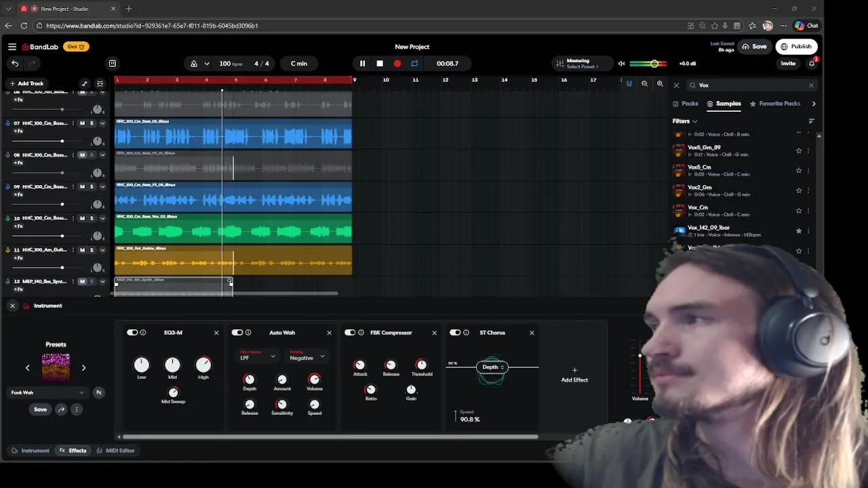The image size is (868, 488).
Task: Switch to the Instrument bottom tab
Action: [31, 451]
